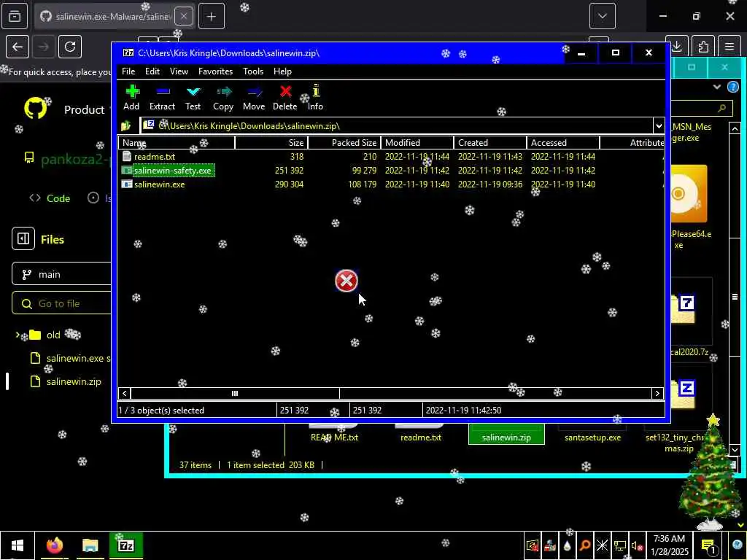Sort by the Size column header

271,142
